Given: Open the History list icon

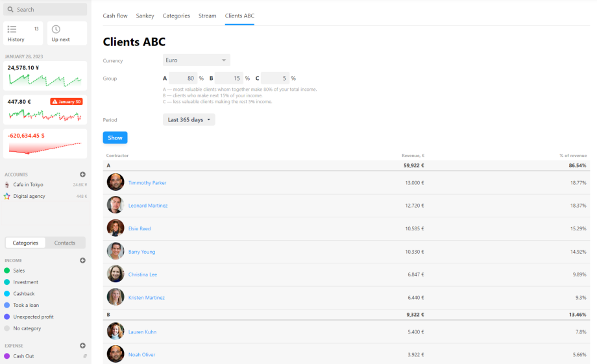Looking at the screenshot, I should click(12, 29).
